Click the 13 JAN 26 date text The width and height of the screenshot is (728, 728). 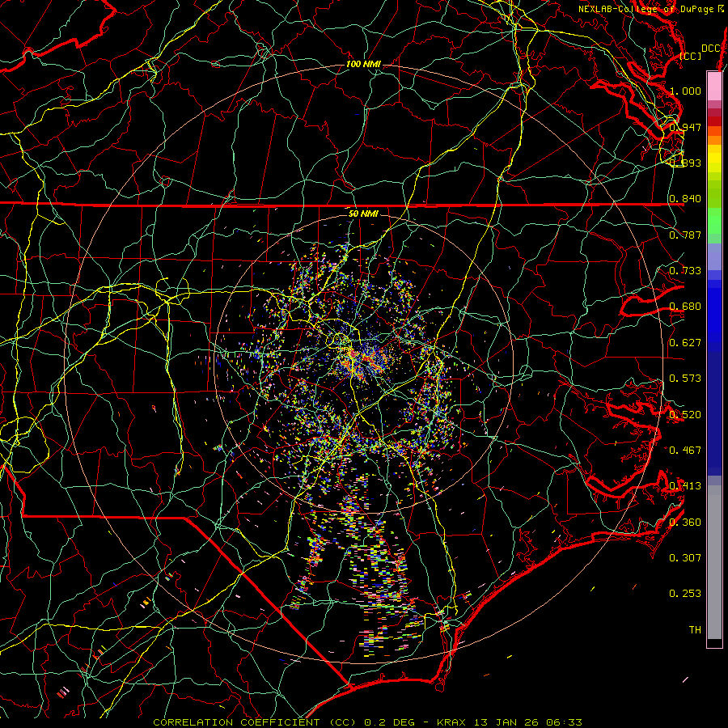[505, 722]
